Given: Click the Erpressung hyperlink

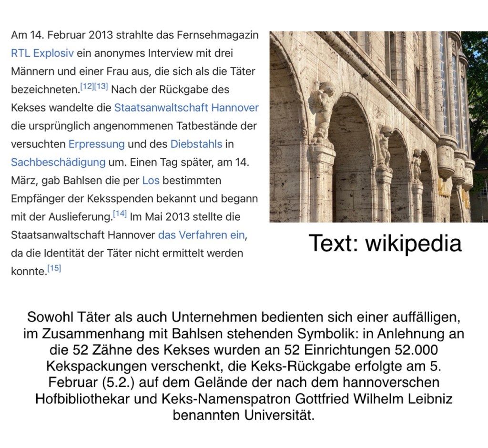Looking at the screenshot, I should 96,144.
